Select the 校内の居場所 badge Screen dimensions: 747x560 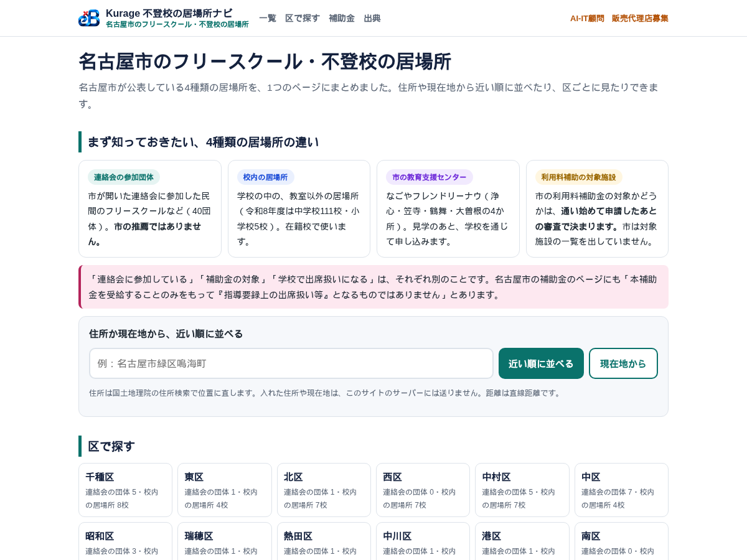pos(265,177)
